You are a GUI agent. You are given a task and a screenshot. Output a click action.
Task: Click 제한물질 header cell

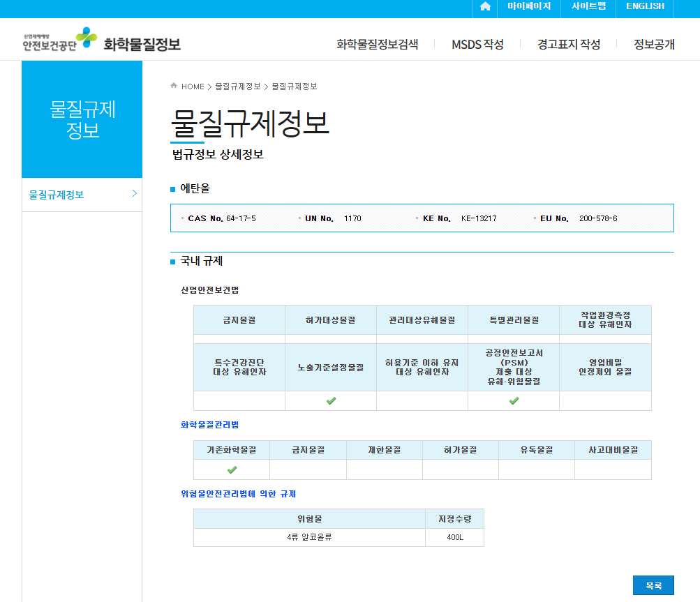pos(385,450)
